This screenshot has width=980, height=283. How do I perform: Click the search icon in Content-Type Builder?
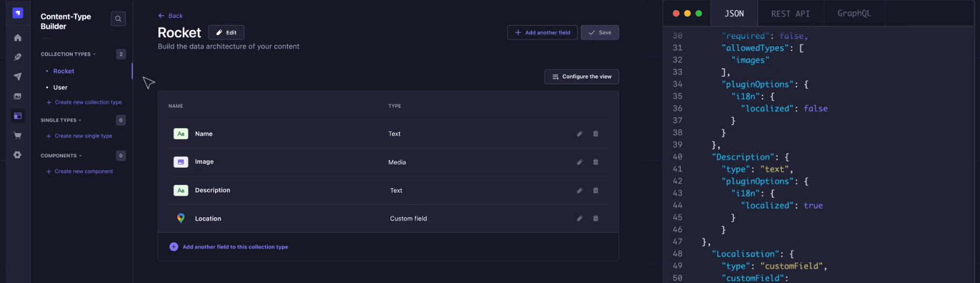pyautogui.click(x=118, y=19)
